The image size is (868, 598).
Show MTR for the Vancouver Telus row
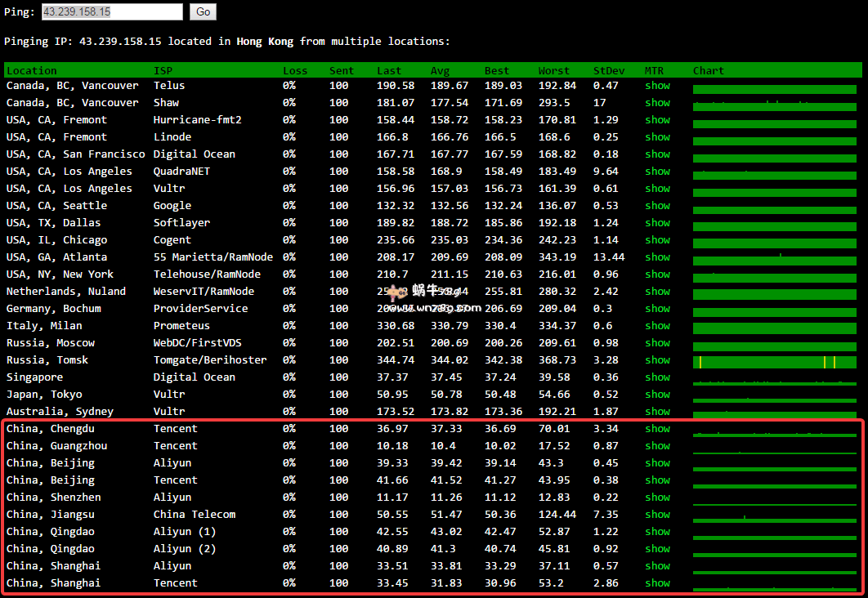pos(657,86)
